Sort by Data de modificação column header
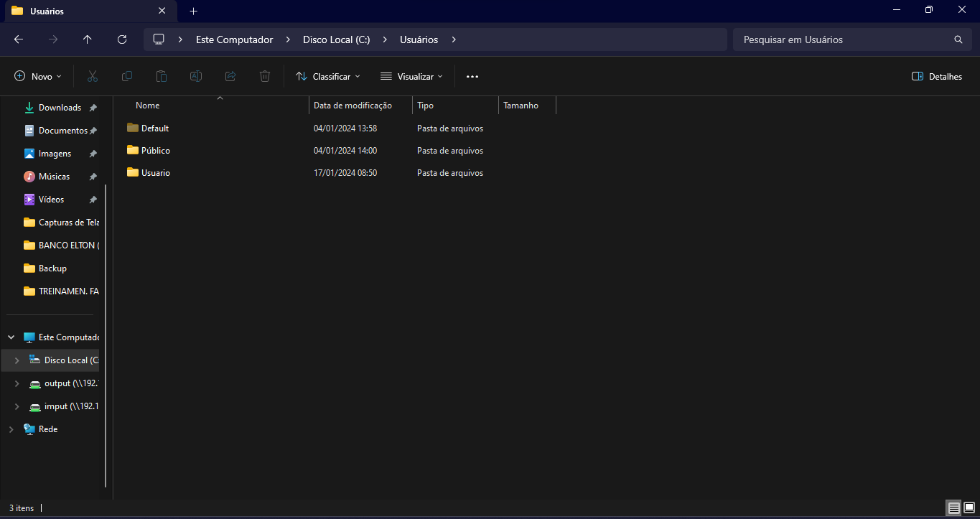 [353, 106]
